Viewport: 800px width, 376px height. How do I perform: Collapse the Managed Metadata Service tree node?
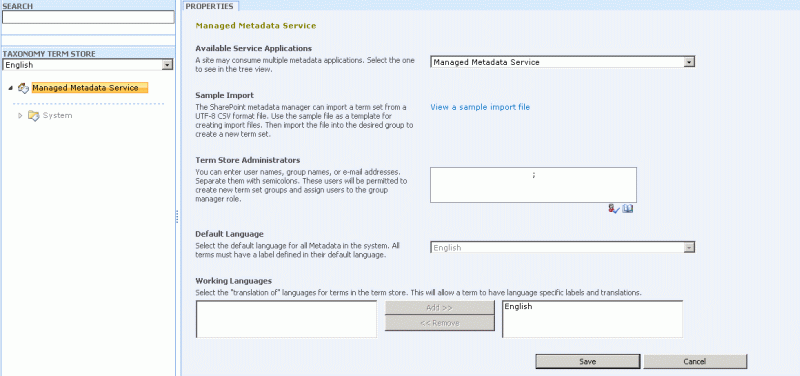click(x=11, y=88)
